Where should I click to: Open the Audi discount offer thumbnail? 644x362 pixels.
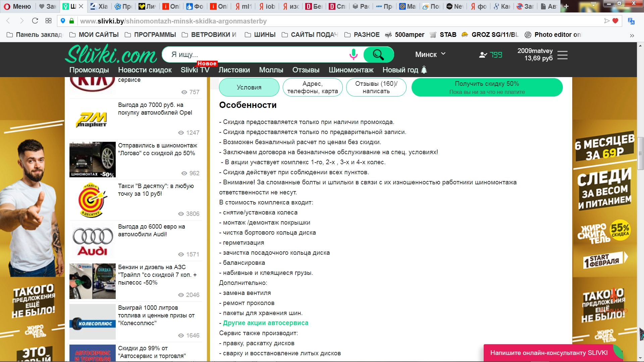click(93, 241)
